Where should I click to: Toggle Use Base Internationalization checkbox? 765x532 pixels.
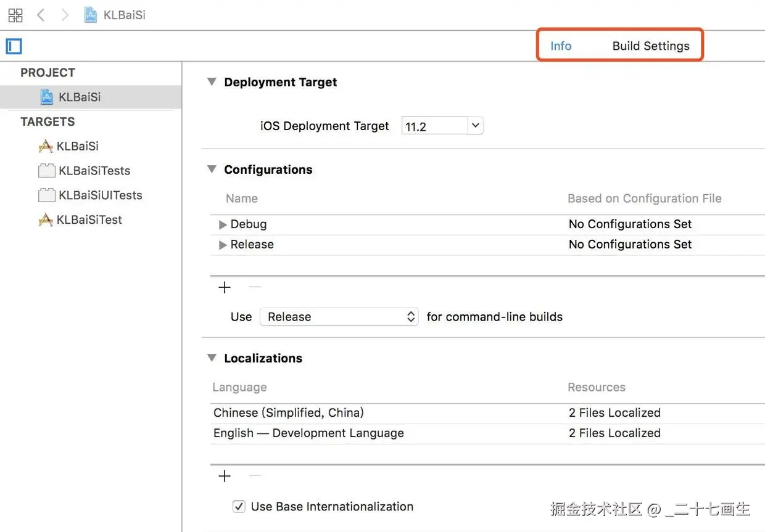click(x=239, y=507)
